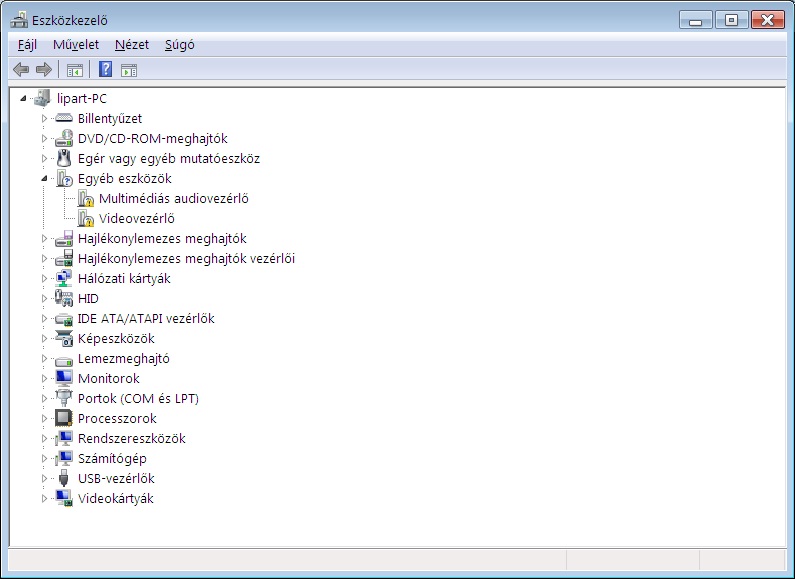Screen dimensions: 795x579
Task: Click the mouse icon beside Egér vagy egyéb mutatóeszköz
Action: point(64,158)
